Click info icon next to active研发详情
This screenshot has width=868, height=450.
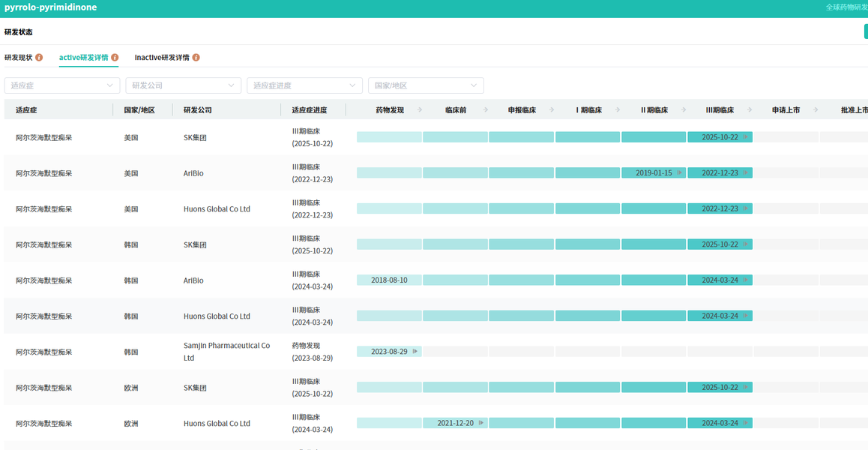pyautogui.click(x=115, y=57)
